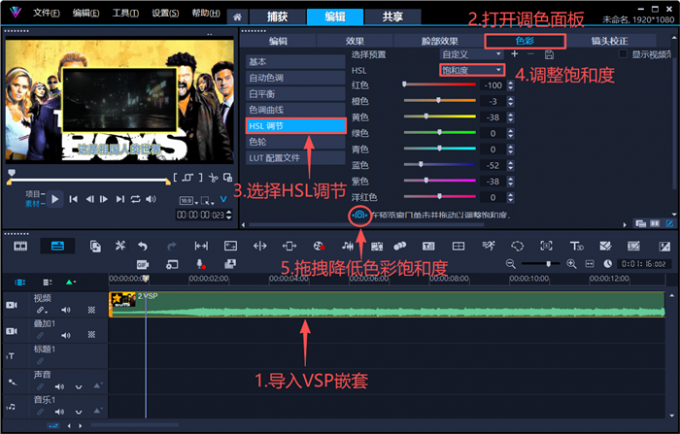Fit project in timeline window icon
This screenshot has width=680, height=434.
590,264
